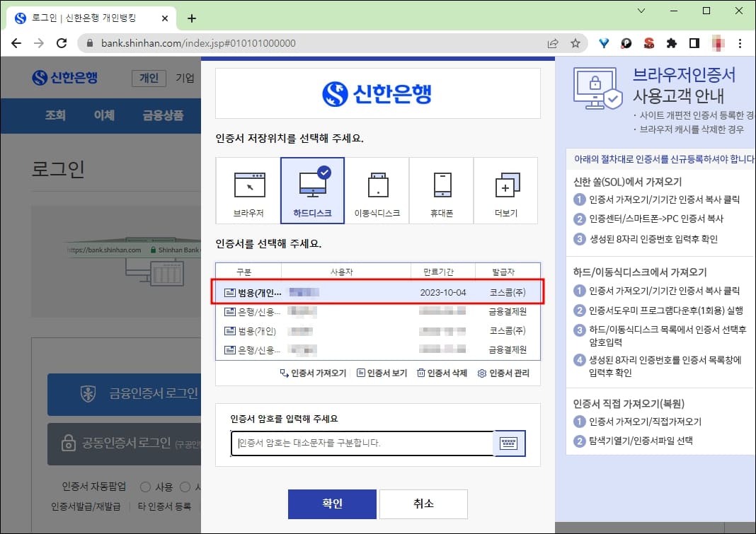
Task: Select the 브라우저 storage icon
Action: pyautogui.click(x=249, y=190)
